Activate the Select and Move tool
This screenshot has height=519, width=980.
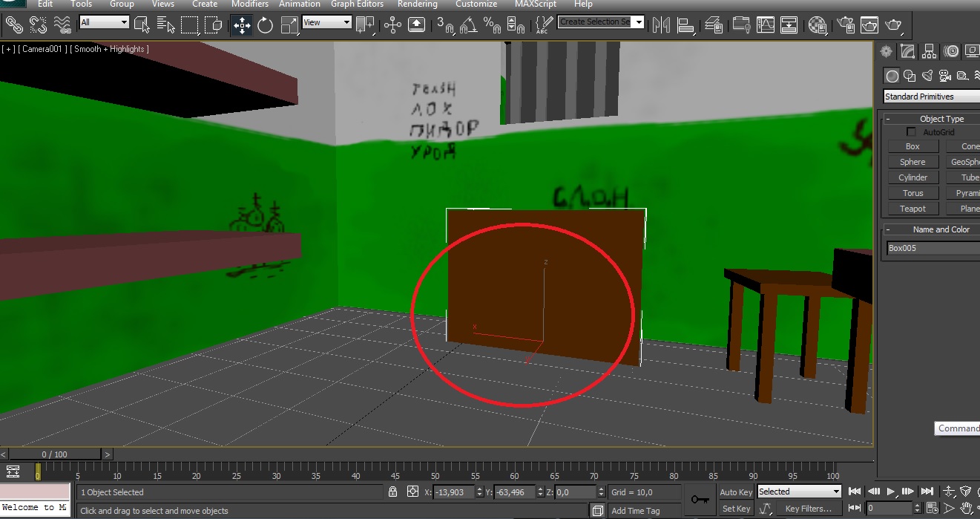tap(242, 25)
